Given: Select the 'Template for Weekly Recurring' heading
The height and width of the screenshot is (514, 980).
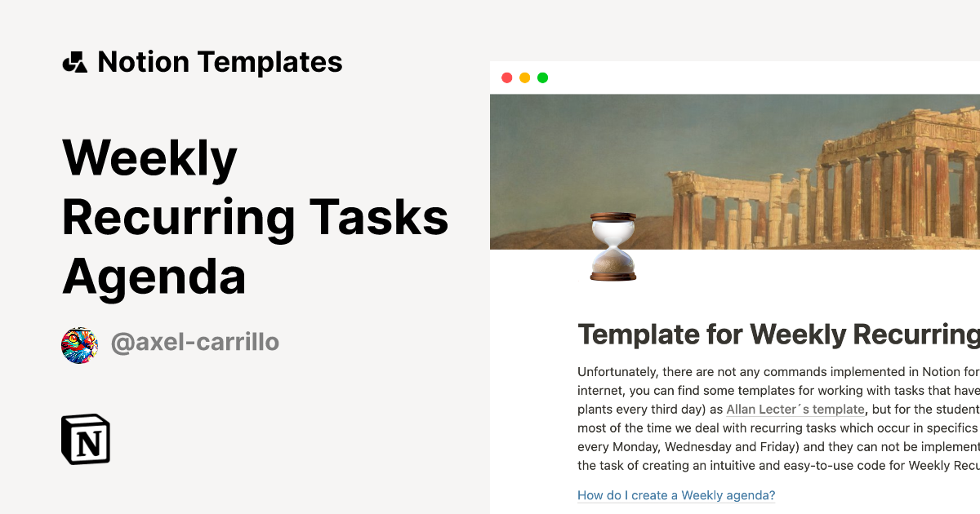Looking at the screenshot, I should 776,335.
